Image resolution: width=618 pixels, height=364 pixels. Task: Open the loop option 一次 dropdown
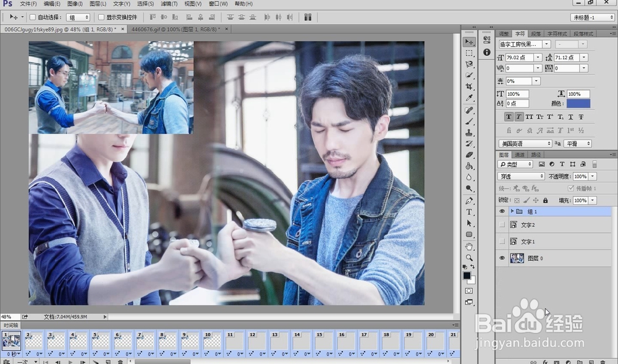coord(27,362)
